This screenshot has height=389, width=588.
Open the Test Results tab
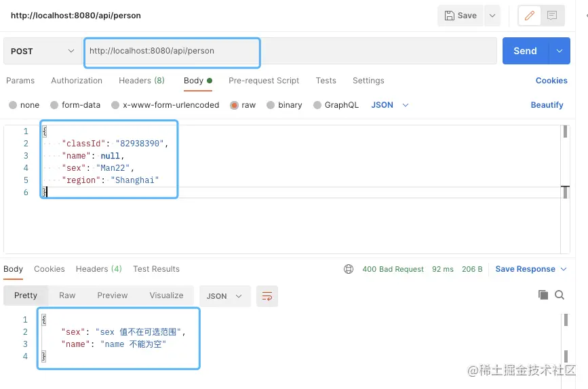[156, 269]
